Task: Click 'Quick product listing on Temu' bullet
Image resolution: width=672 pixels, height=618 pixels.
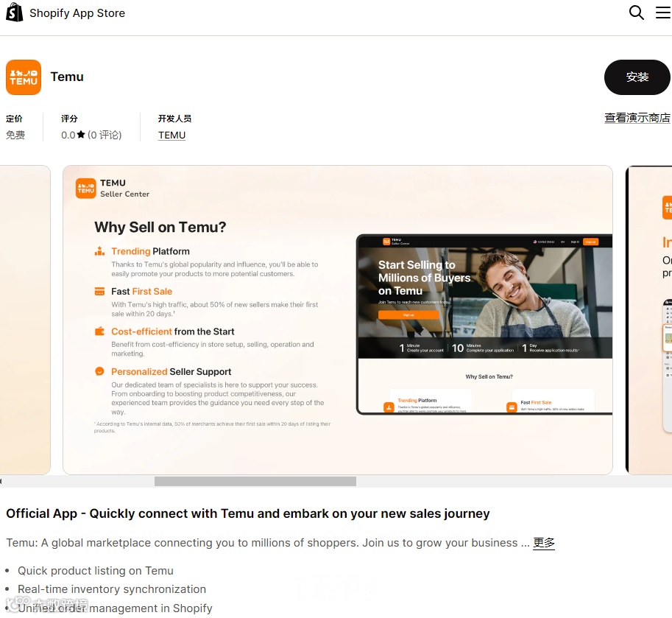Action: pos(96,571)
